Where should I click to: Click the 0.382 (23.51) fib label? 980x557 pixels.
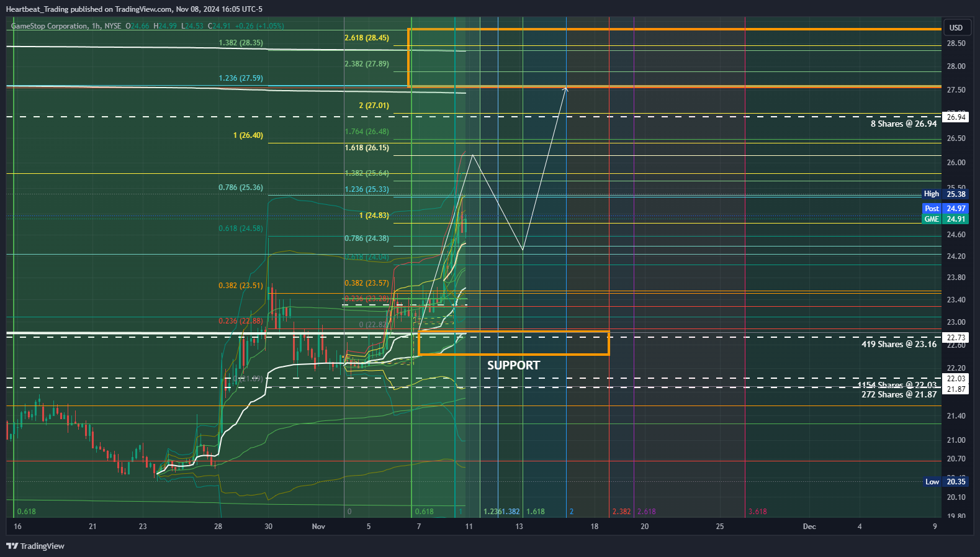click(x=241, y=286)
